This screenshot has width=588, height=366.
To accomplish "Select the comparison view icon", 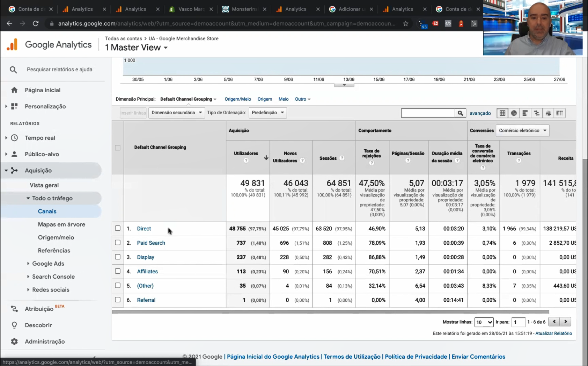I will (537, 113).
